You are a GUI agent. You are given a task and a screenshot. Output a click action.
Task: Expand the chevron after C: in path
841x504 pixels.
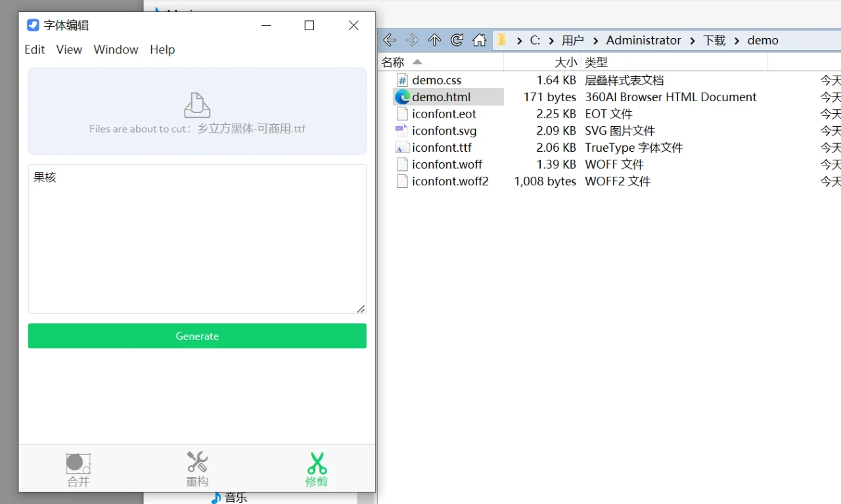[x=551, y=40]
